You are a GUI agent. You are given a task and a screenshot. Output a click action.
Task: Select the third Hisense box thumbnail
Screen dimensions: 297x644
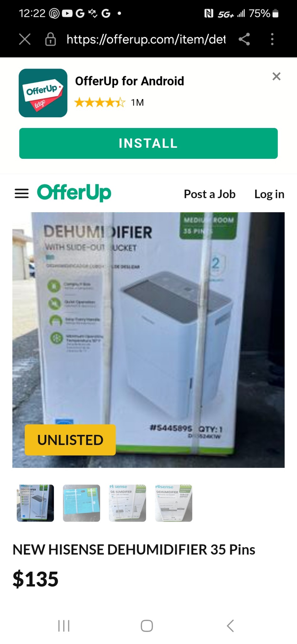pyautogui.click(x=128, y=503)
